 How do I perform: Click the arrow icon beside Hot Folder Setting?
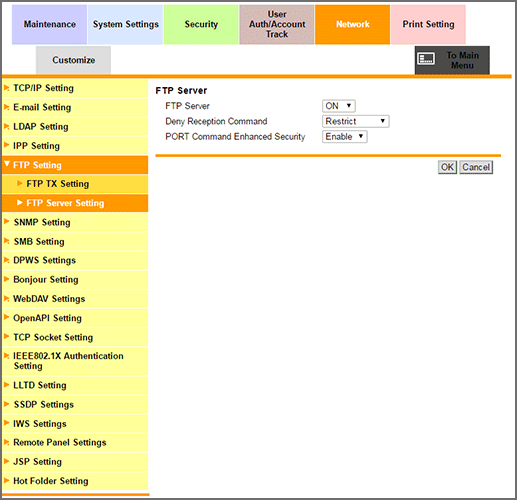point(6,480)
